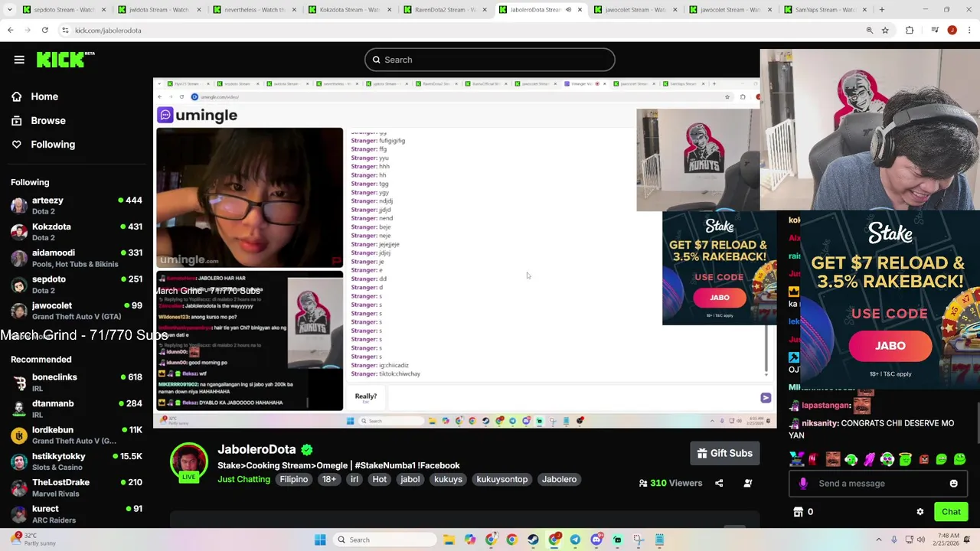This screenshot has height=551, width=980.
Task: Open Kokzdota channel in Following list
Action: click(77, 232)
